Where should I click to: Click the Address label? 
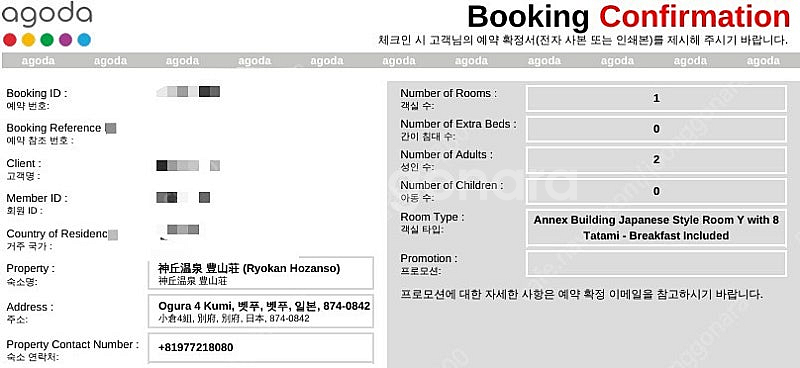30,307
